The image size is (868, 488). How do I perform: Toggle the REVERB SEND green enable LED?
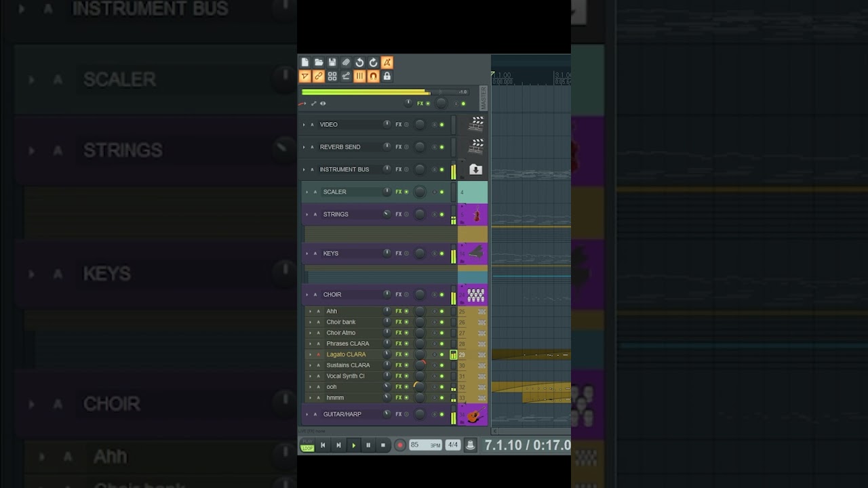point(441,147)
